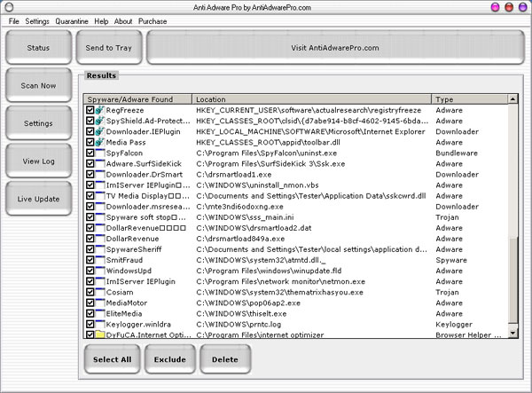Viewport: 532px width, 393px height.
Task: Click the registry icon beside RegFreeze
Action: click(99, 110)
